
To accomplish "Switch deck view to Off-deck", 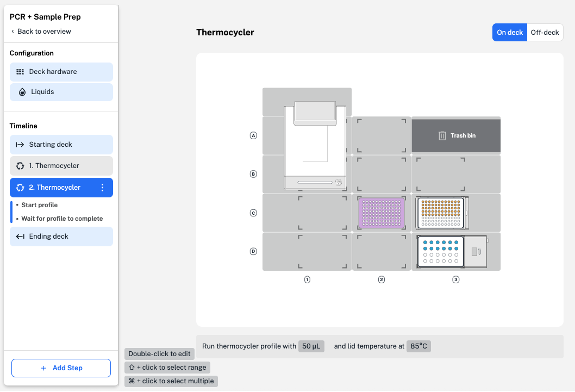I will (545, 33).
